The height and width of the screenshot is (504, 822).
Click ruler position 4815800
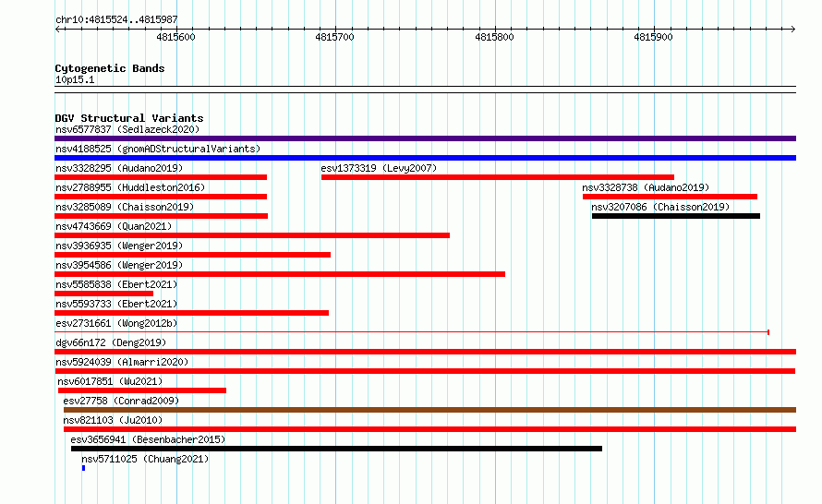494,37
